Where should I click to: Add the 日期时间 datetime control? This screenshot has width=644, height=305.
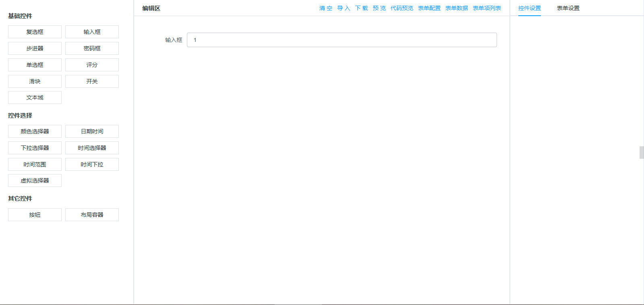(x=92, y=131)
